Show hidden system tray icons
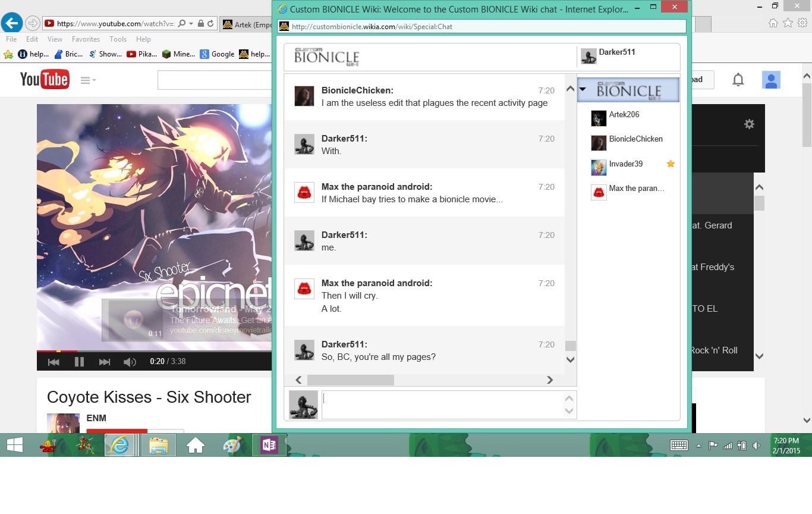Viewport: 812px width, 514px height. coord(698,446)
